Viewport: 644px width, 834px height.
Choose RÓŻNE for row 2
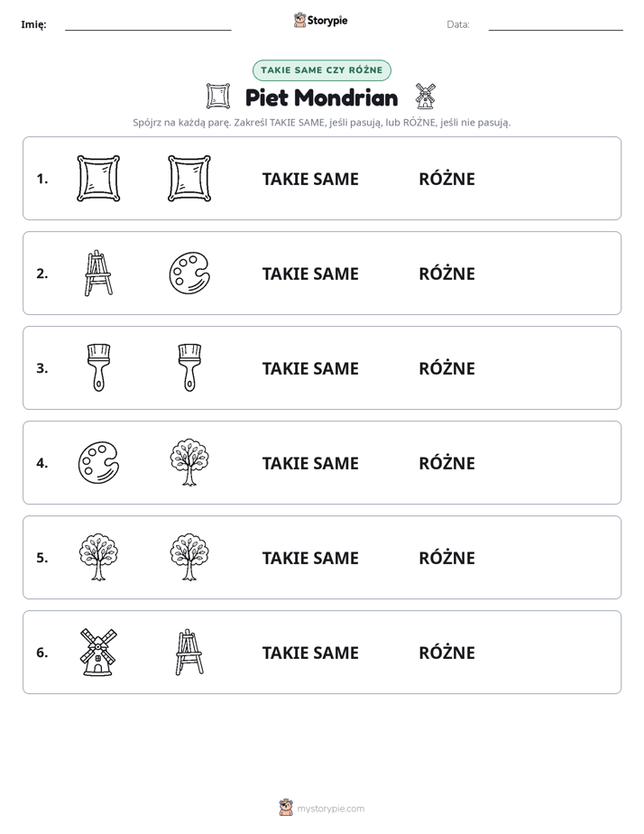tap(446, 273)
